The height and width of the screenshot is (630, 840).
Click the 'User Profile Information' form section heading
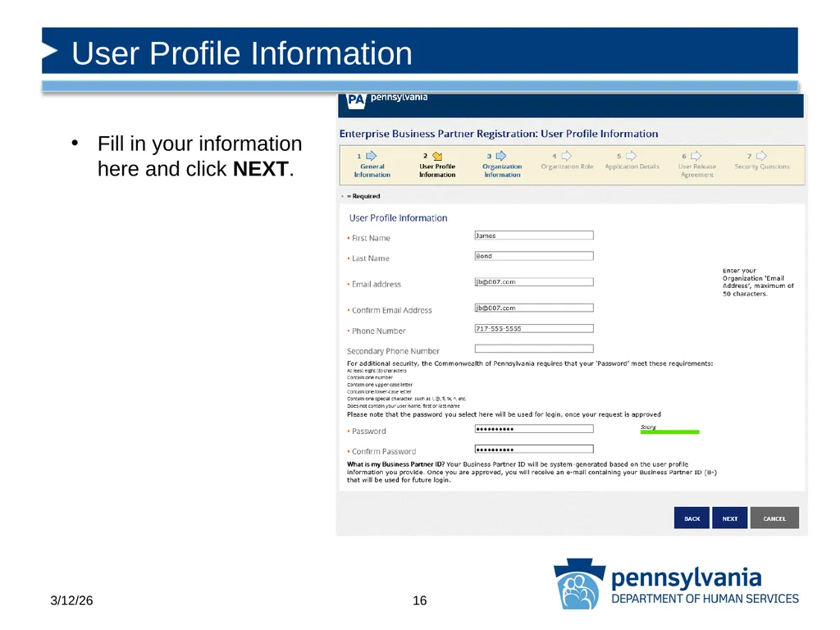[398, 218]
